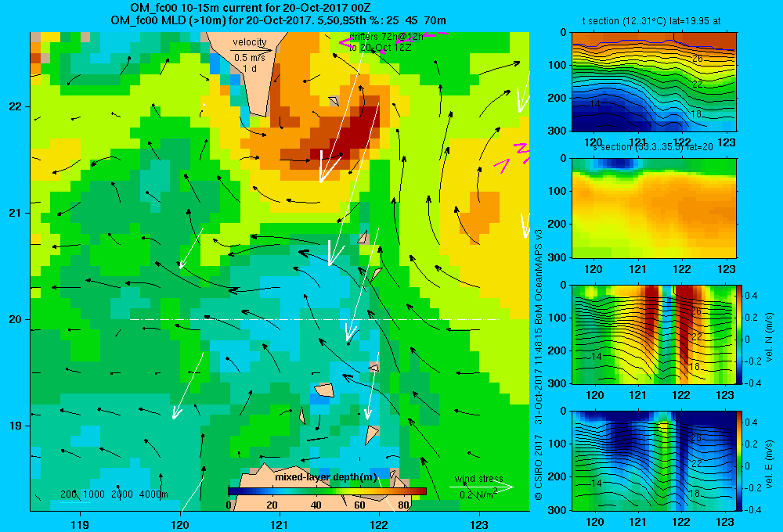Click the '14' isotherm label in temperature section
783x532 pixels.
coord(594,104)
